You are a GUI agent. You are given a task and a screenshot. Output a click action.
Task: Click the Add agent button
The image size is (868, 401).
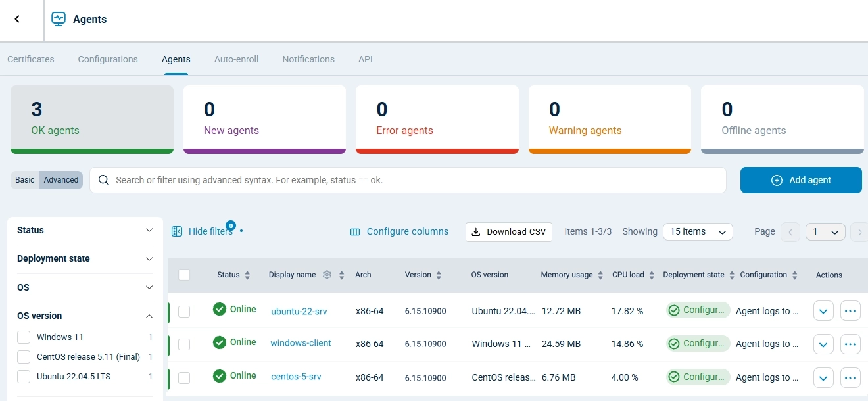click(801, 180)
